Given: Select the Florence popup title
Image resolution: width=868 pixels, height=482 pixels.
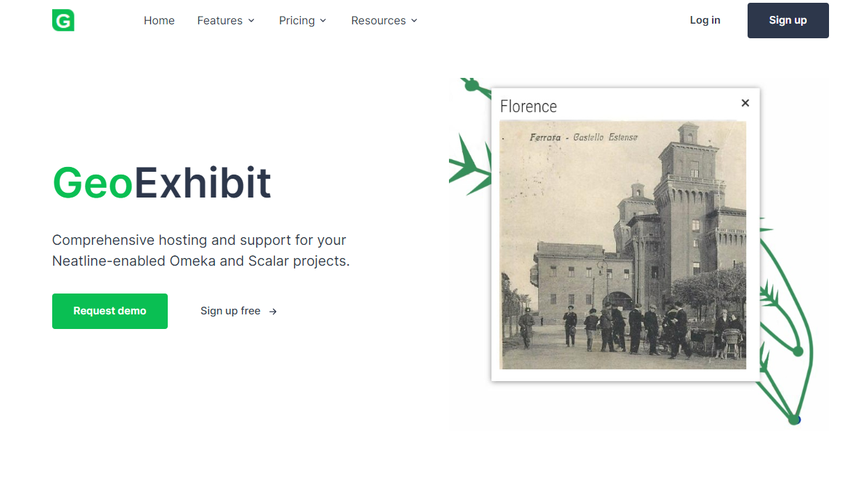Looking at the screenshot, I should coord(528,106).
